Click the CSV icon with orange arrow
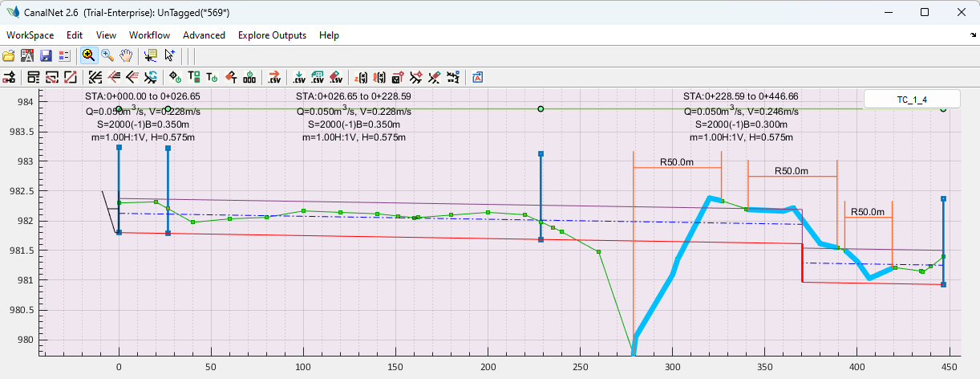 tap(274, 78)
